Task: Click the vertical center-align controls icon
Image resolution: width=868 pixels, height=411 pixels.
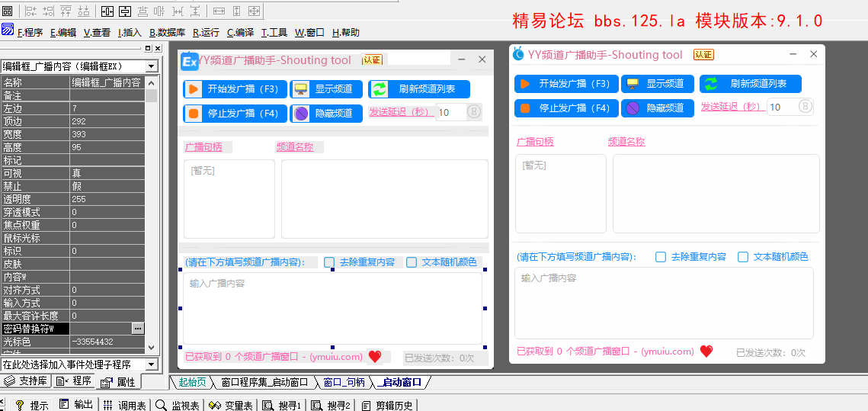Action: (x=159, y=11)
